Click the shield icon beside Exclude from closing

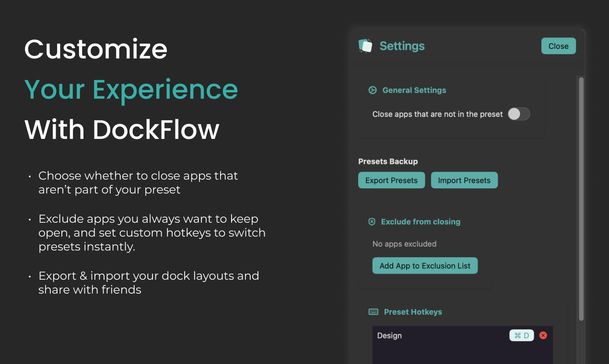(372, 222)
